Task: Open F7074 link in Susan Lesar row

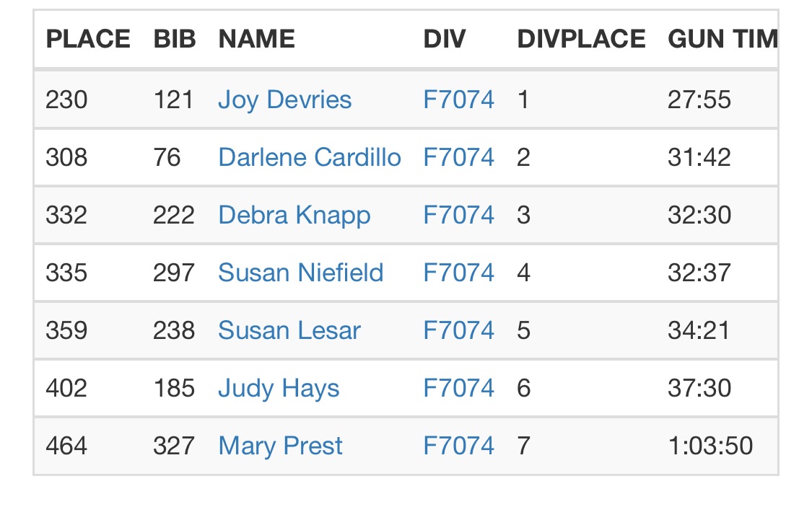Action: coord(458,330)
